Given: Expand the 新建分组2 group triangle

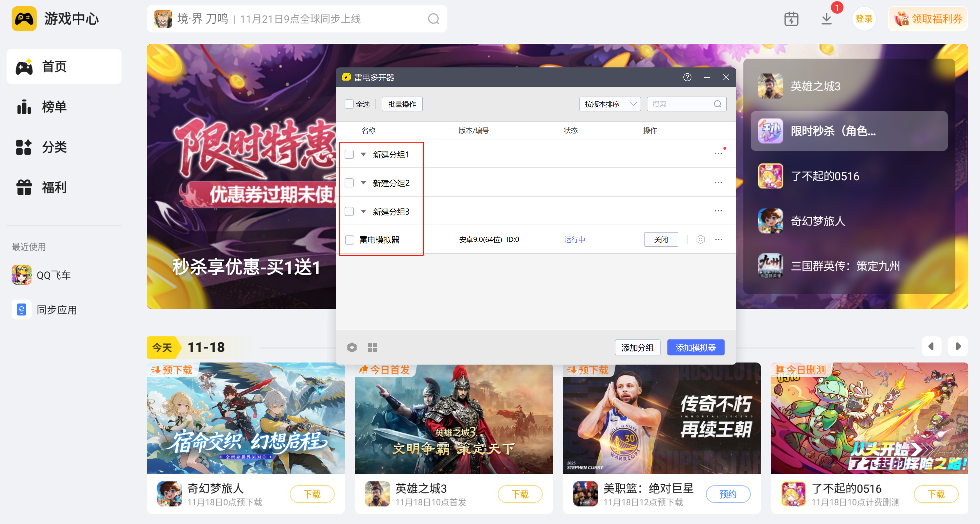Looking at the screenshot, I should [363, 183].
